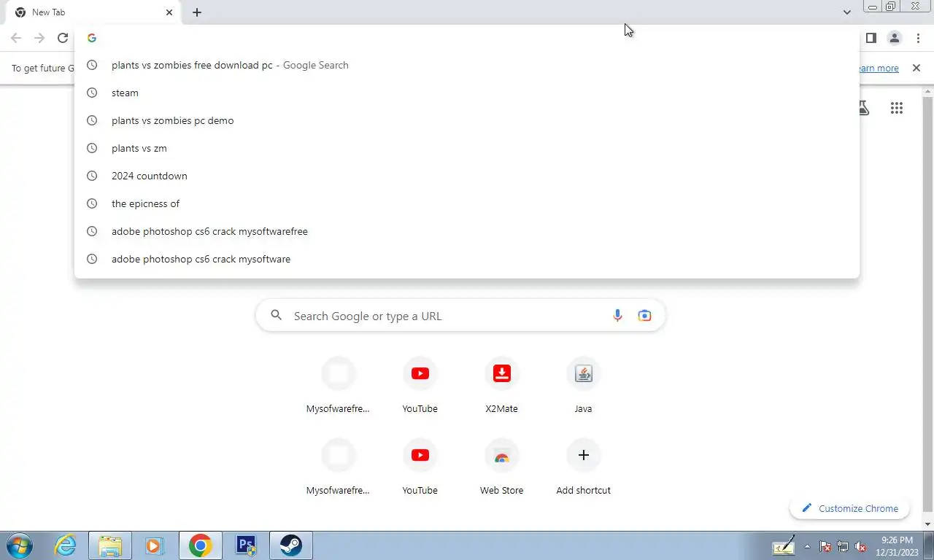Open the Java shortcut
This screenshot has height=560, width=934.
pyautogui.click(x=583, y=386)
